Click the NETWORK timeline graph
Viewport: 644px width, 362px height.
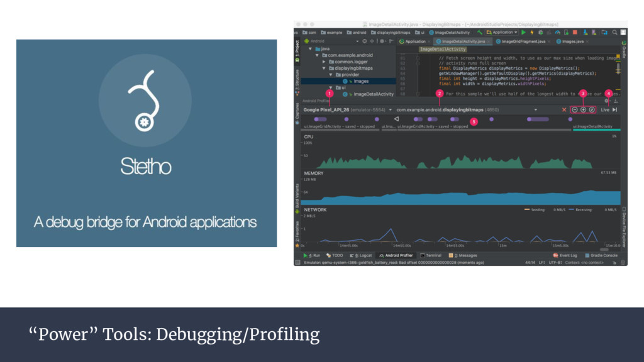460,224
